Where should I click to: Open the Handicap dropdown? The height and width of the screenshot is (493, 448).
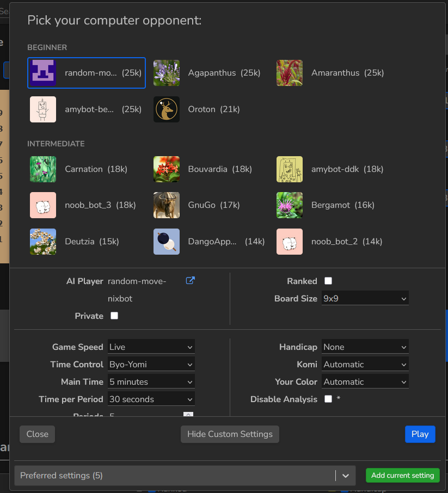pos(365,347)
